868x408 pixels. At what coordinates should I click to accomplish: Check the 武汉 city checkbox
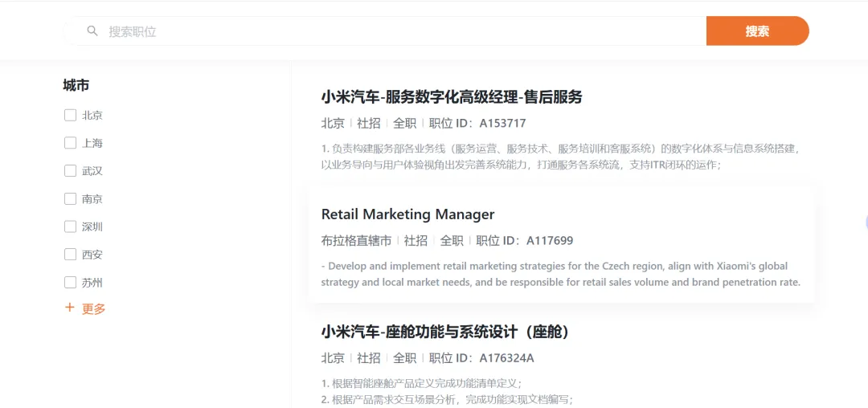(70, 171)
